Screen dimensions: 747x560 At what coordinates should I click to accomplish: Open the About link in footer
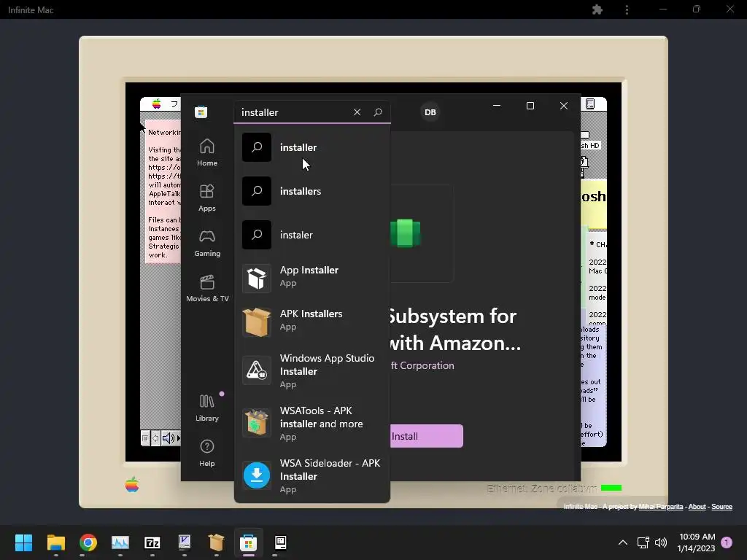(x=697, y=507)
